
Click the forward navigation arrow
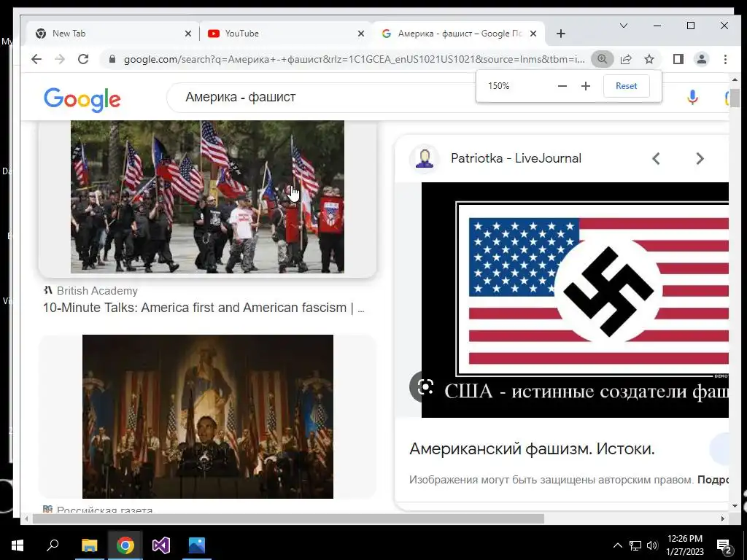click(60, 59)
